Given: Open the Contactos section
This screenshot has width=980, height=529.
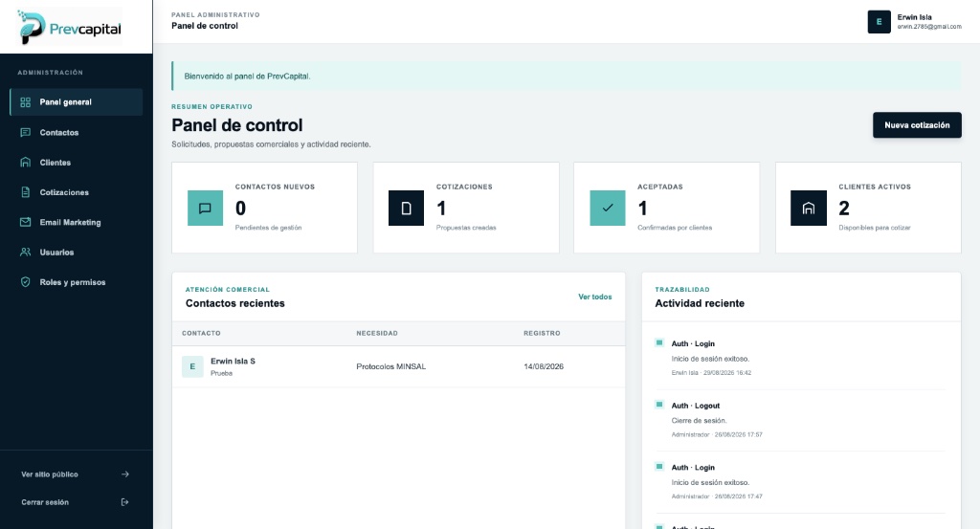Looking at the screenshot, I should point(77,132).
